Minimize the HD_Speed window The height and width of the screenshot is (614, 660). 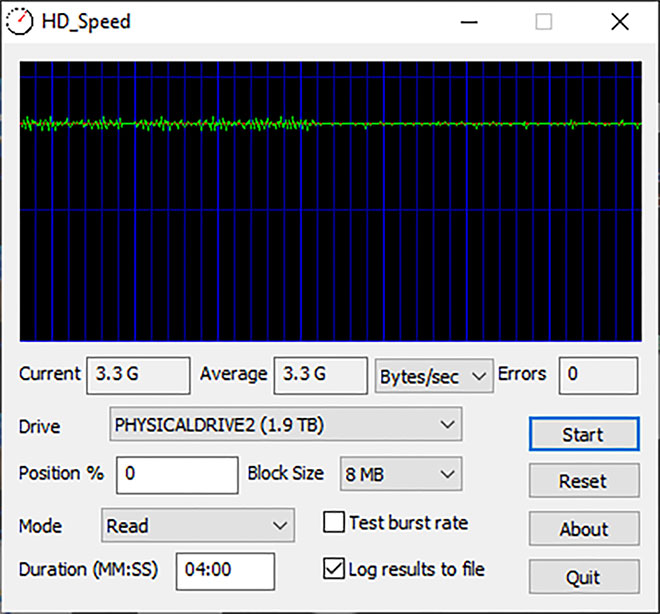[469, 22]
